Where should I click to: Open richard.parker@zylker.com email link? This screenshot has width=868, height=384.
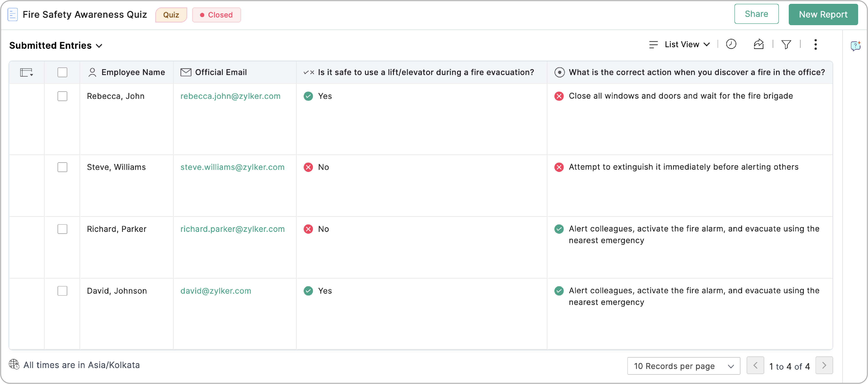(232, 229)
